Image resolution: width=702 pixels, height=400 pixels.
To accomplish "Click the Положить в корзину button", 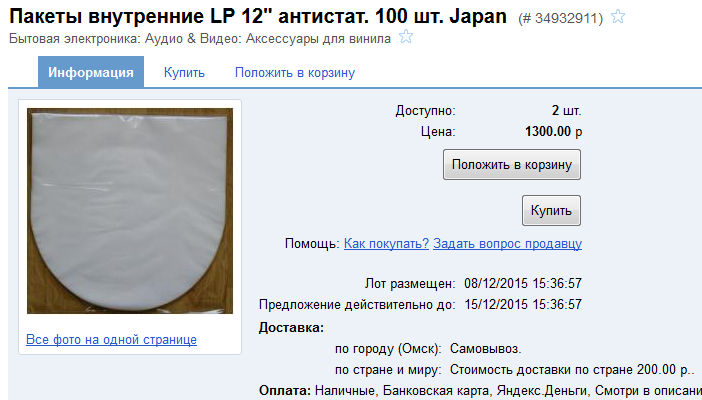I will pos(512,165).
